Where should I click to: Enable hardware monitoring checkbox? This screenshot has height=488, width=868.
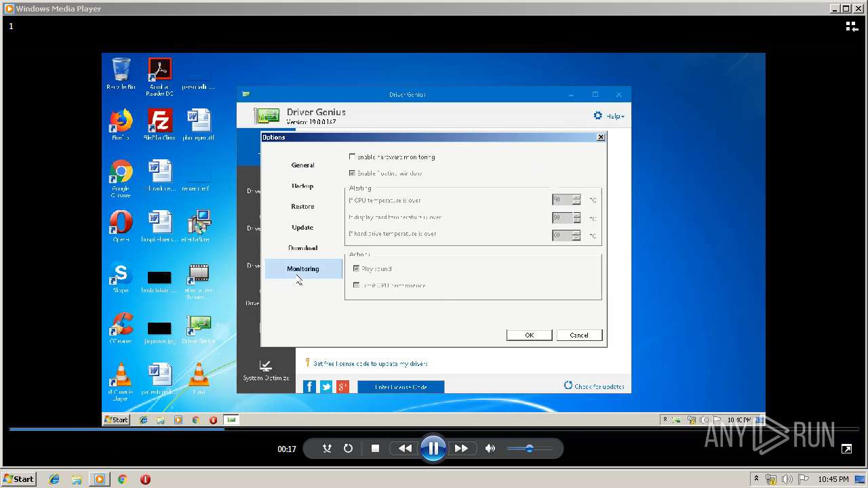pyautogui.click(x=352, y=157)
